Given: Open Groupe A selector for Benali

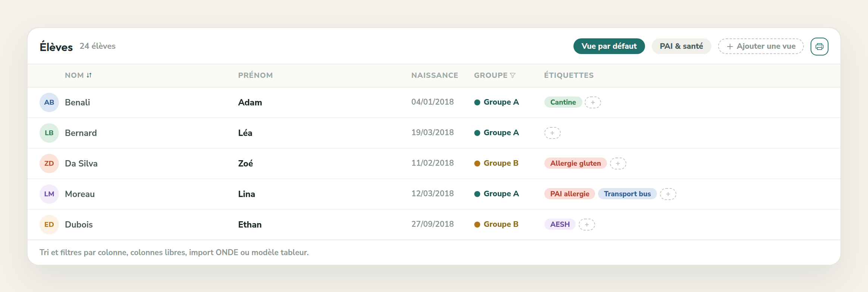Looking at the screenshot, I should tap(496, 102).
